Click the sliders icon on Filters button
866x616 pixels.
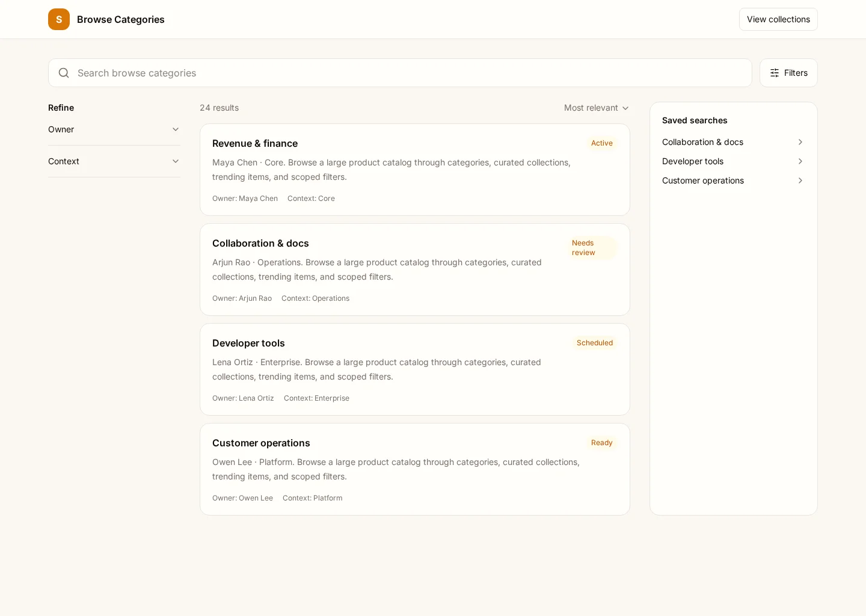pyautogui.click(x=775, y=73)
